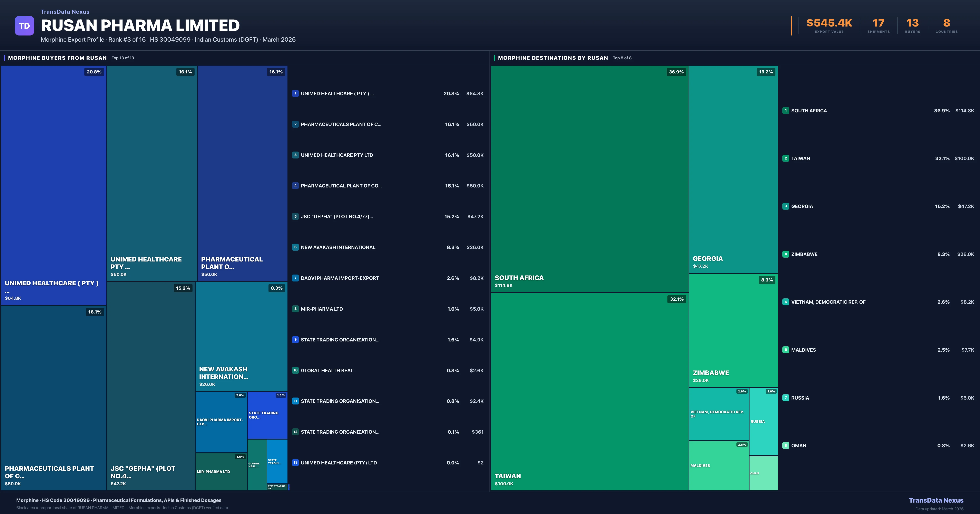
Task: Open the Daovi Pharma Import-Export list entry
Action: point(339,278)
